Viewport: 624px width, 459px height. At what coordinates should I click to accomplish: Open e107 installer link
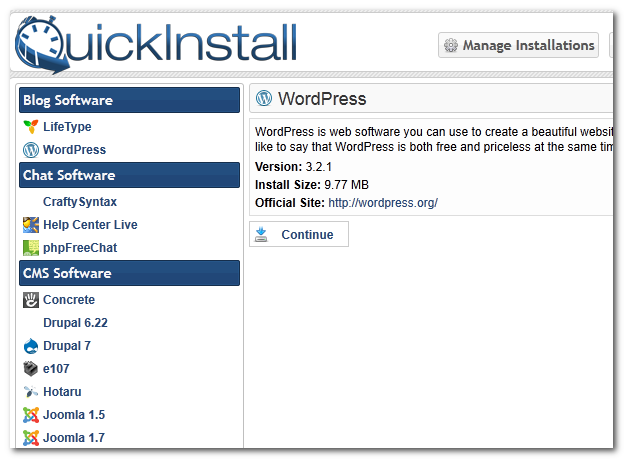(56, 369)
